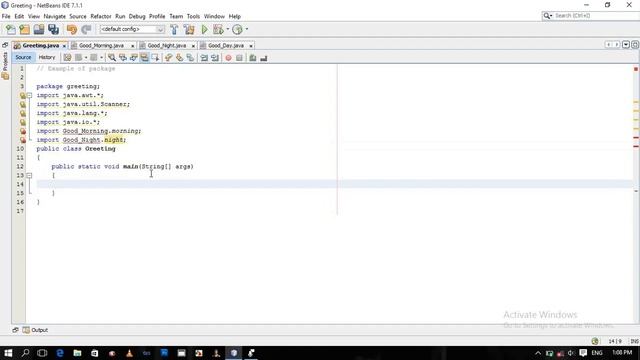Open the Task View taskbar icon
640x360 pixels.
point(42,353)
